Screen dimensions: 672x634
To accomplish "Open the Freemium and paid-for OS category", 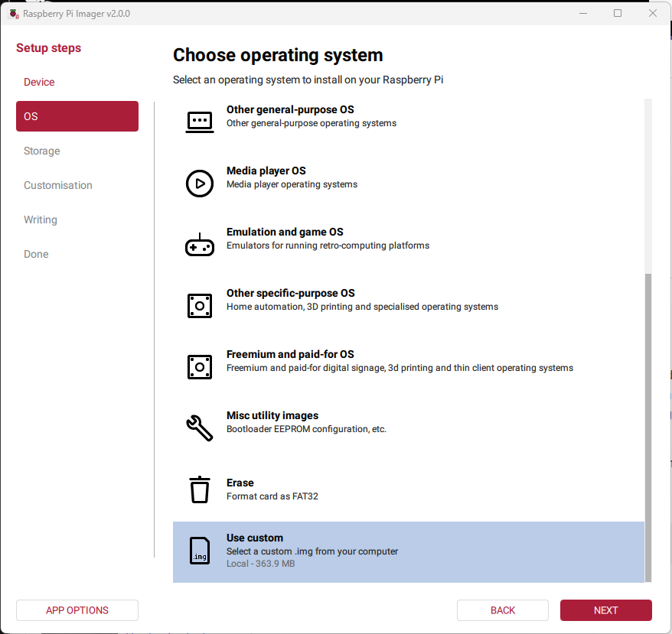I will point(409,367).
